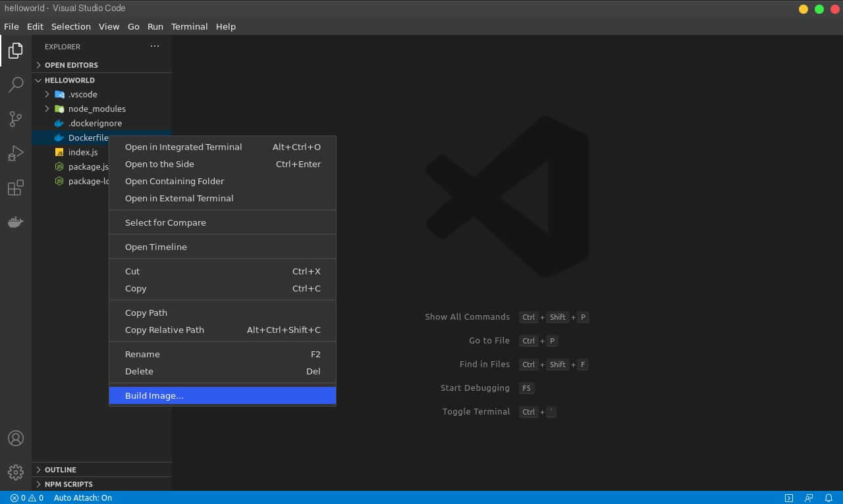843x504 pixels.
Task: Toggle Auto Attach: On in status bar
Action: (x=83, y=498)
